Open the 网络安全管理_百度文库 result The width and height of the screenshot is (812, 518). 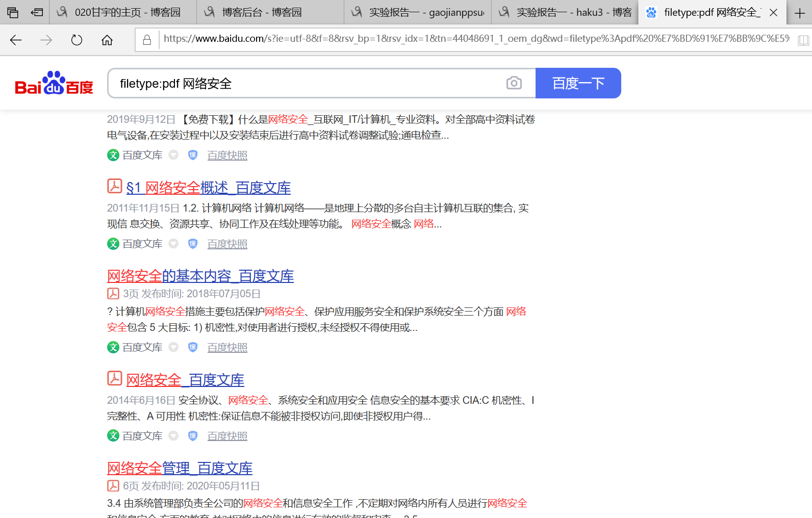point(180,468)
